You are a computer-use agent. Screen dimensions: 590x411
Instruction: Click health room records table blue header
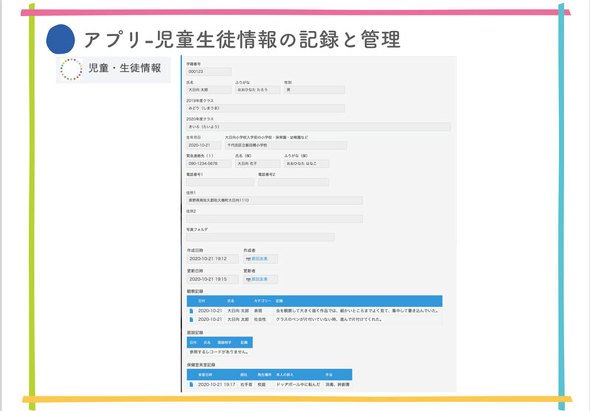(x=269, y=374)
